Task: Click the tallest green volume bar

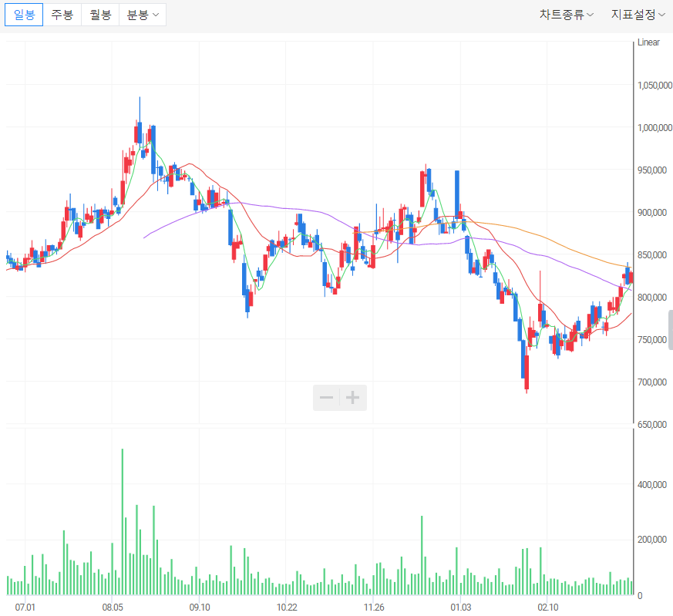Action: [123, 522]
